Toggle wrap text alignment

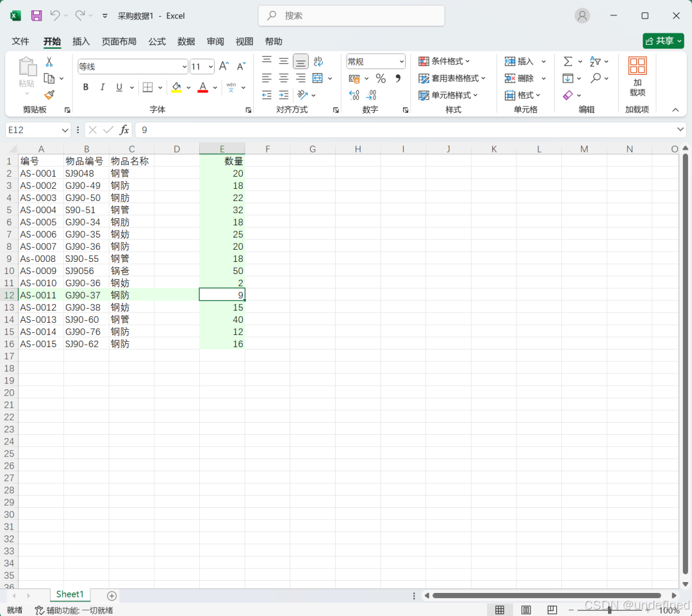318,61
